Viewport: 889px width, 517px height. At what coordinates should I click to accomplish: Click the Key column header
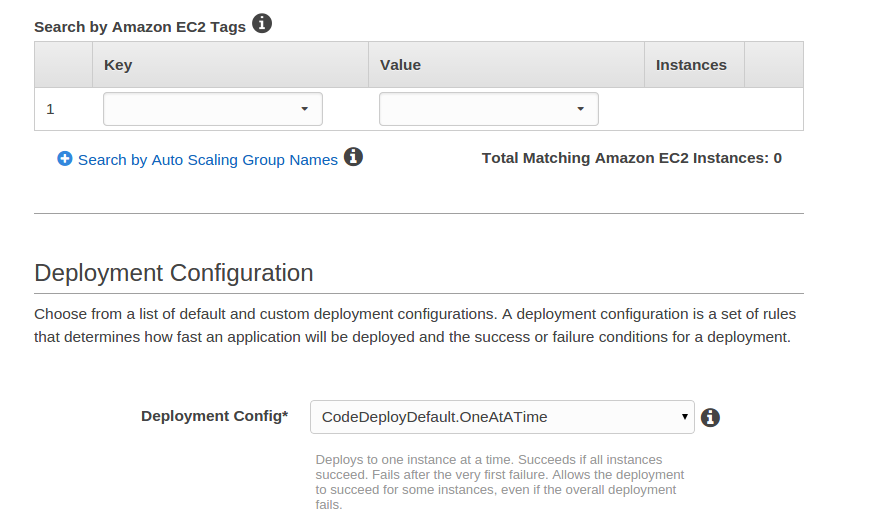[118, 65]
